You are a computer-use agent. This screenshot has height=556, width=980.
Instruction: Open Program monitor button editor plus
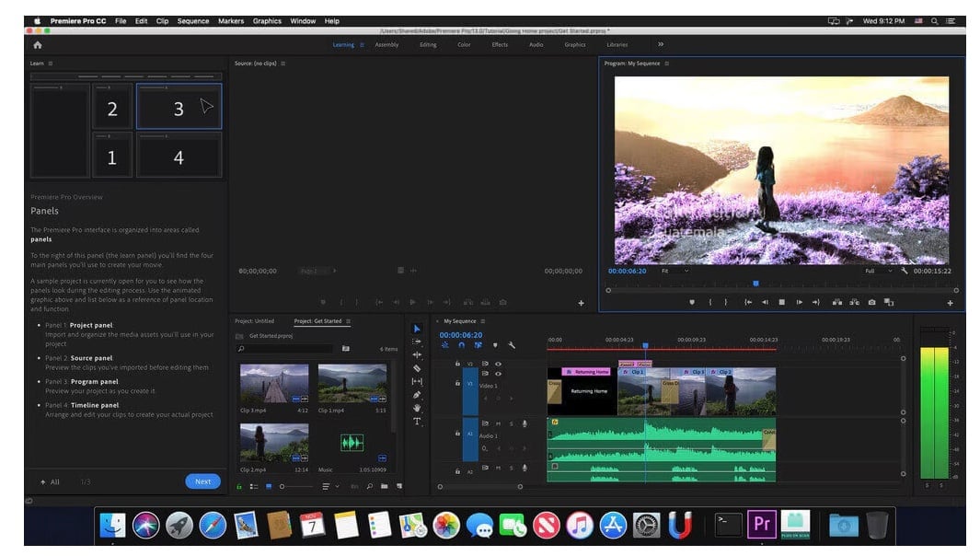[x=950, y=303]
